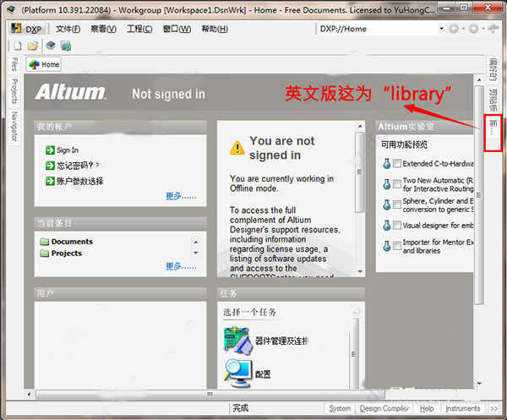507x420 pixels.
Task: Open the 窗口(W) menu
Action: tap(177, 29)
